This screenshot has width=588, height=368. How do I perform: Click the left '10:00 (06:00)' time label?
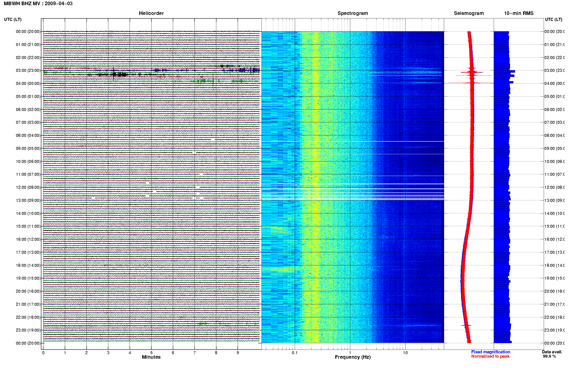click(x=28, y=161)
